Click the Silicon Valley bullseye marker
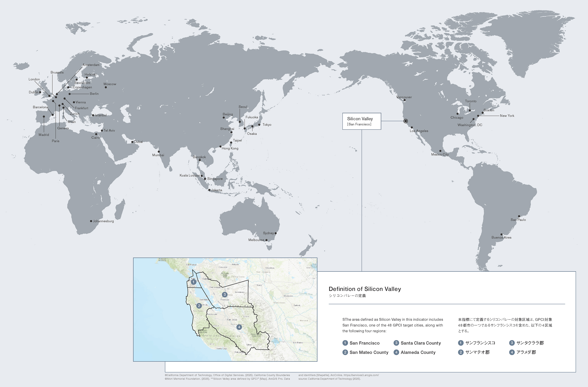Image resolution: width=588 pixels, height=387 pixels. pos(405,121)
